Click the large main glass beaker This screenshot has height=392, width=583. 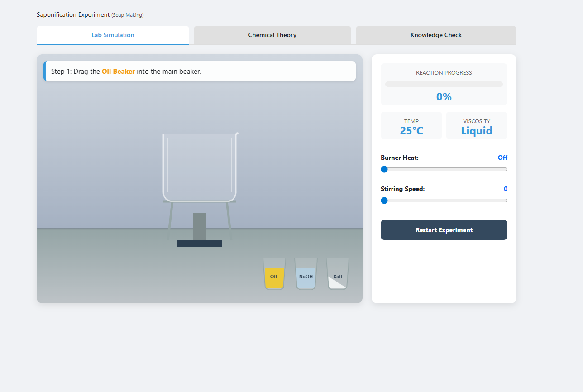[200, 167]
